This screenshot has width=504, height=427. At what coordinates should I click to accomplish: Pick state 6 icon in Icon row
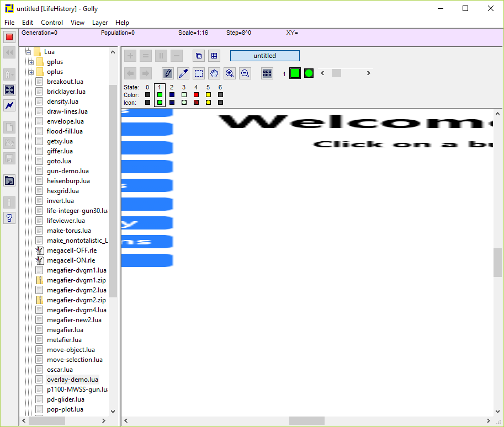(220, 103)
